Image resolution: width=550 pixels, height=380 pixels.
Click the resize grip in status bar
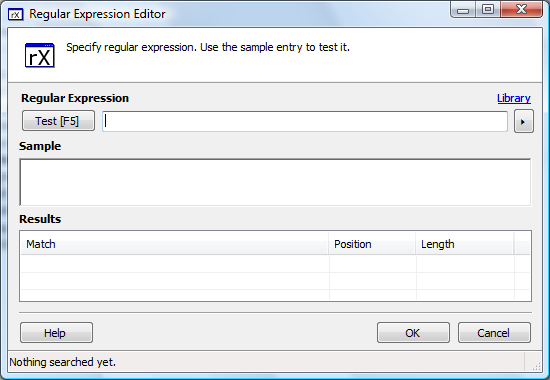(x=536, y=366)
